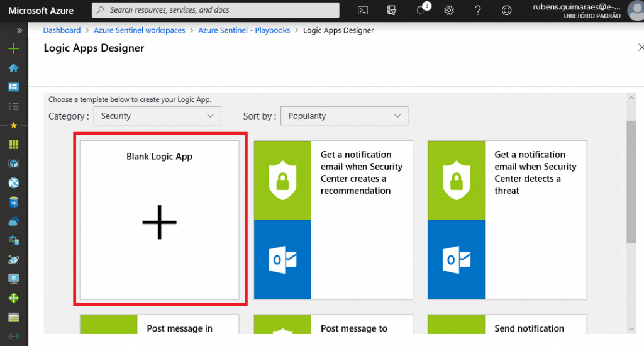Select the Blank Logic App template

[x=160, y=219]
